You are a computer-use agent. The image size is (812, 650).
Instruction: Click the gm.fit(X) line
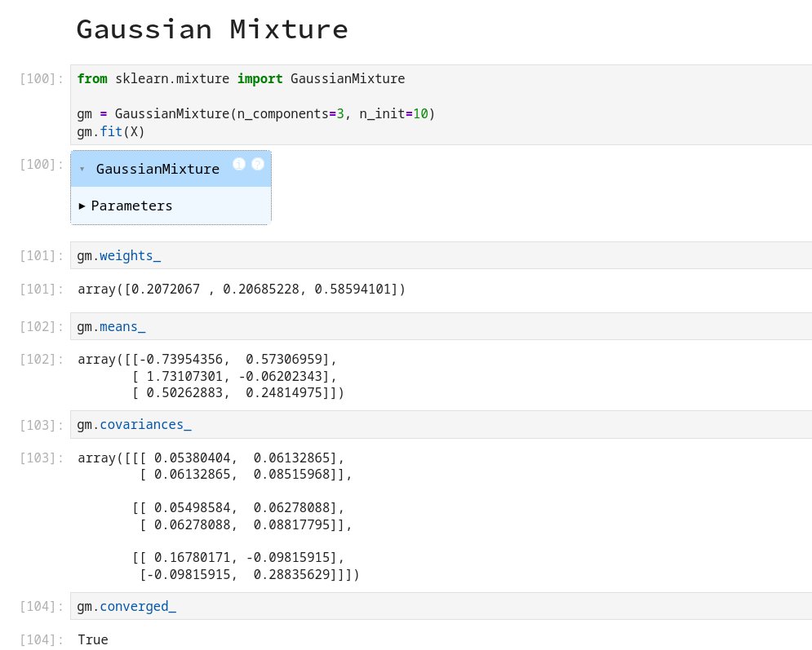[111, 132]
